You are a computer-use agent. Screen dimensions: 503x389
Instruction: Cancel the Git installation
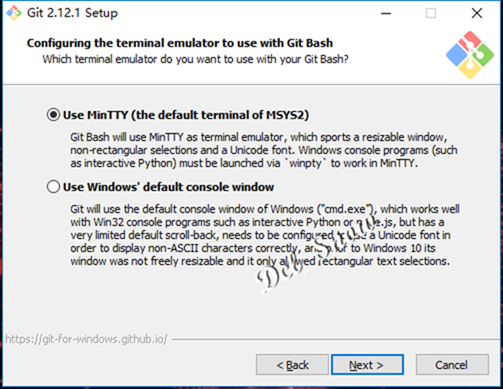(x=452, y=365)
